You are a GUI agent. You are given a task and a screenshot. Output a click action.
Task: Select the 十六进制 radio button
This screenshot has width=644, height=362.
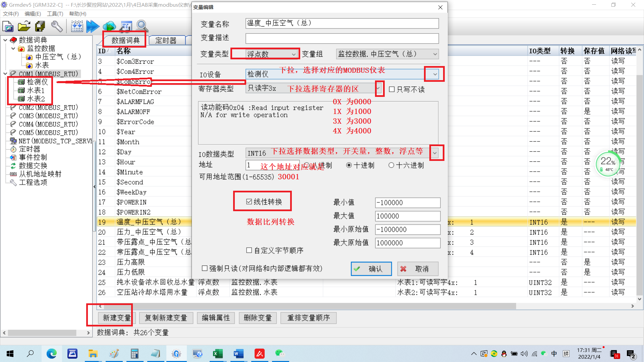pos(391,165)
